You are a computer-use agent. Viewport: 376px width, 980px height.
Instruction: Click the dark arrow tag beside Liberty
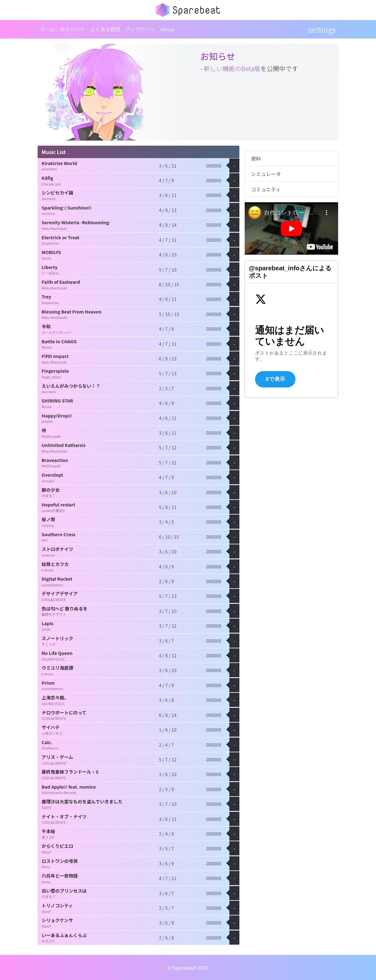pos(233,270)
